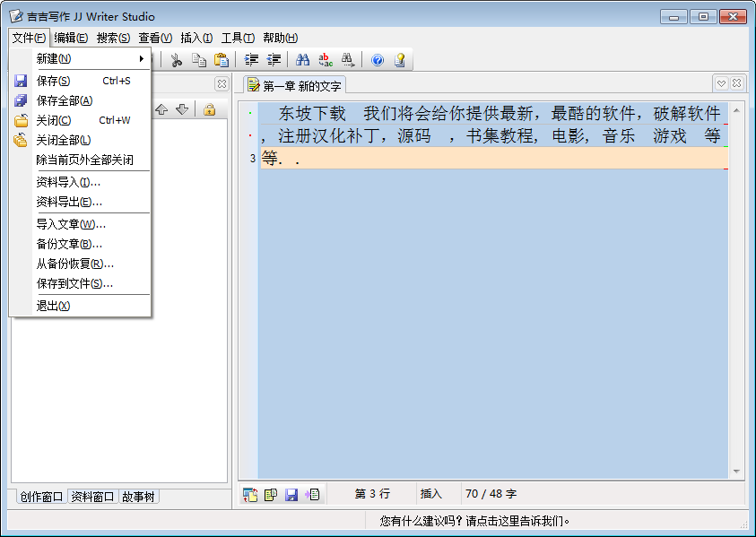Open the 帮助(H) menu
Image resolution: width=756 pixels, height=537 pixels.
click(x=280, y=38)
